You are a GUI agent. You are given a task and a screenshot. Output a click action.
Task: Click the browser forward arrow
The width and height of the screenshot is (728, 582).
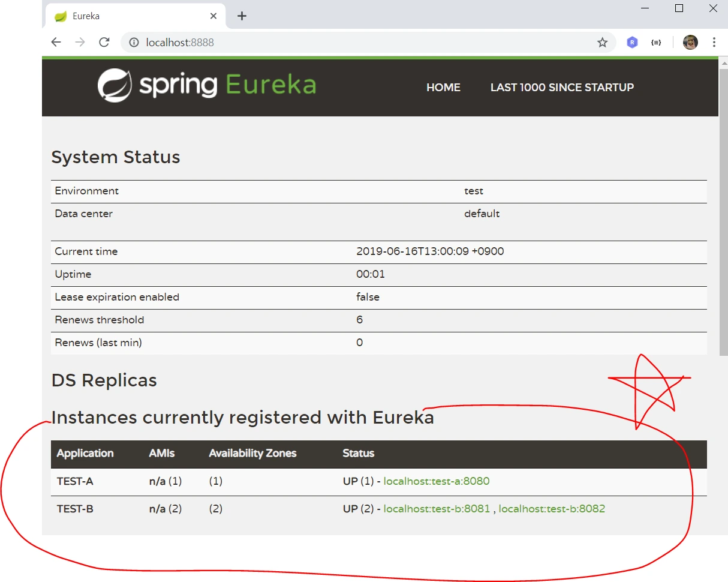(x=80, y=42)
